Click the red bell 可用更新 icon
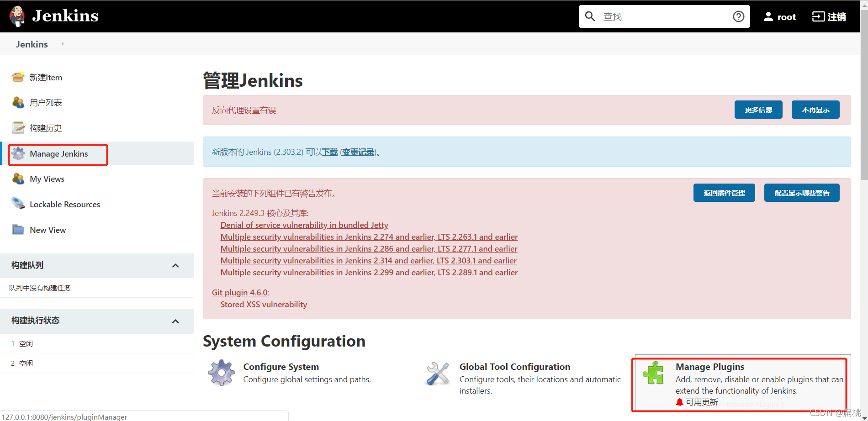The image size is (868, 421). point(680,402)
